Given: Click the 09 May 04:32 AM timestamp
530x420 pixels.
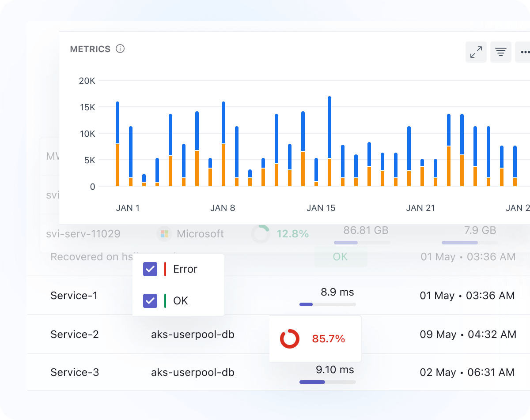Looking at the screenshot, I should click(468, 334).
